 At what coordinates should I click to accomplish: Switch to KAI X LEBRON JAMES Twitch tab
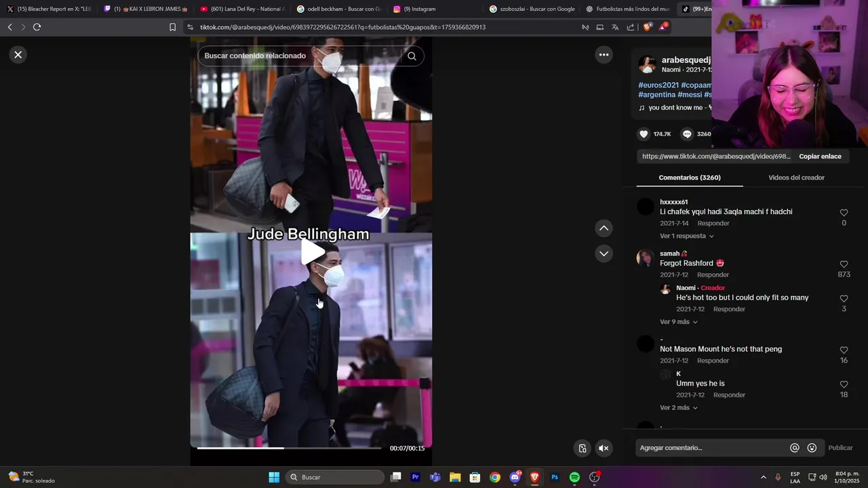146,9
